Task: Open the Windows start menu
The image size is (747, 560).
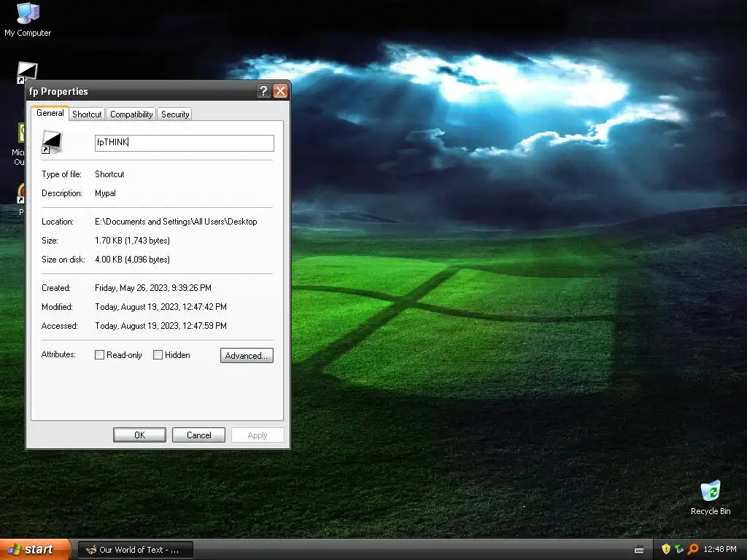Action: point(35,550)
